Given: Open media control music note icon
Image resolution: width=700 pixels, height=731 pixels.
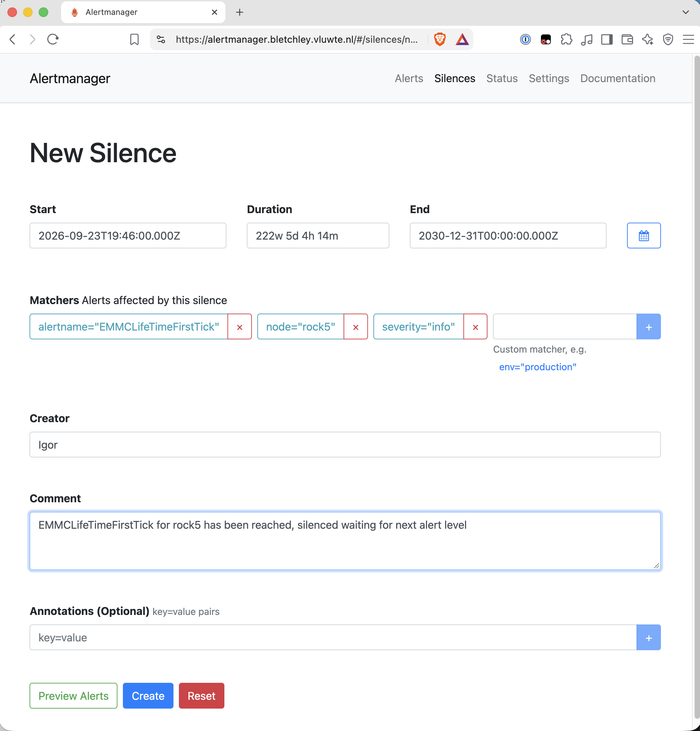Looking at the screenshot, I should pyautogui.click(x=587, y=39).
